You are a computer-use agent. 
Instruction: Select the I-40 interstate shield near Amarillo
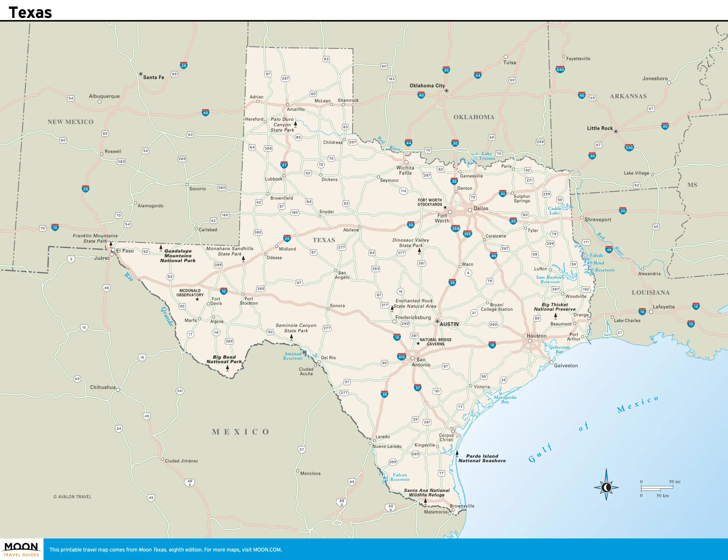point(206,113)
